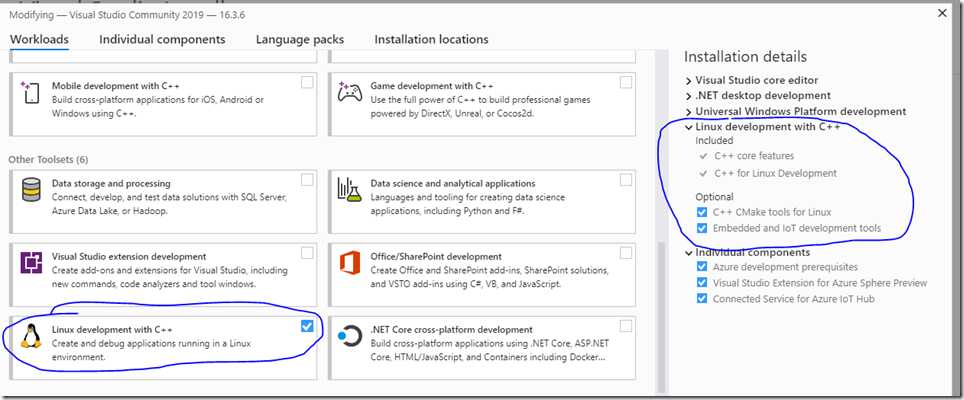Check the Data storage and processing workload
This screenshot has height=400, width=964.
tap(307, 179)
